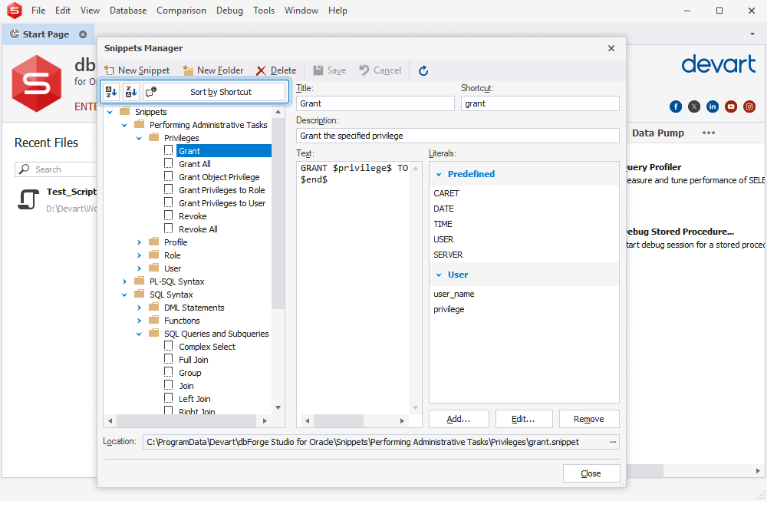Sort snippets ascending with the A-Z icon
The width and height of the screenshot is (767, 505).
(x=112, y=92)
